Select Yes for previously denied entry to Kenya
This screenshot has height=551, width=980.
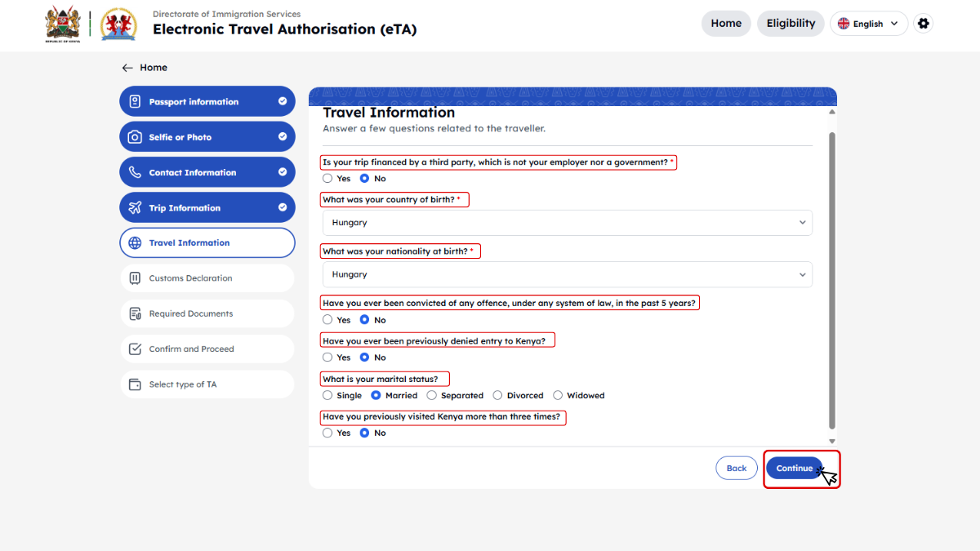[x=327, y=358]
